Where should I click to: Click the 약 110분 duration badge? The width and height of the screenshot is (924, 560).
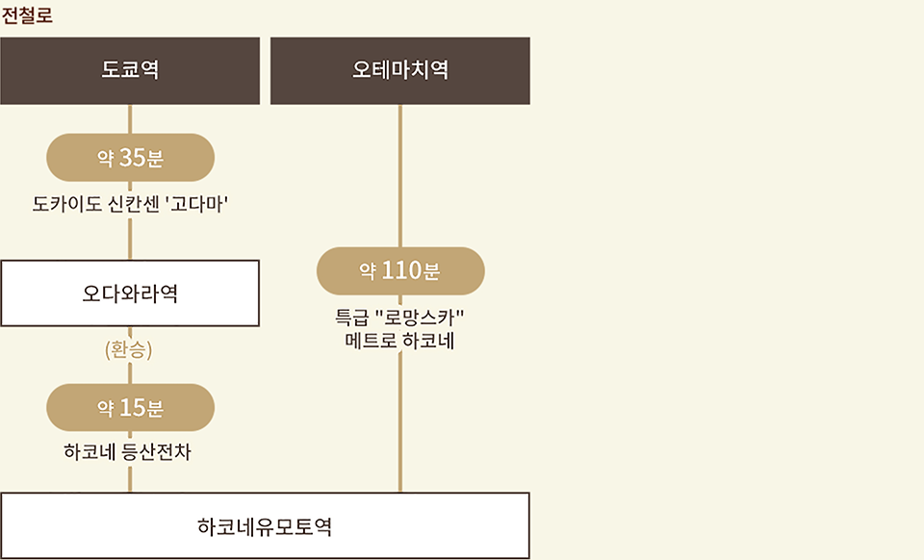[x=400, y=271]
